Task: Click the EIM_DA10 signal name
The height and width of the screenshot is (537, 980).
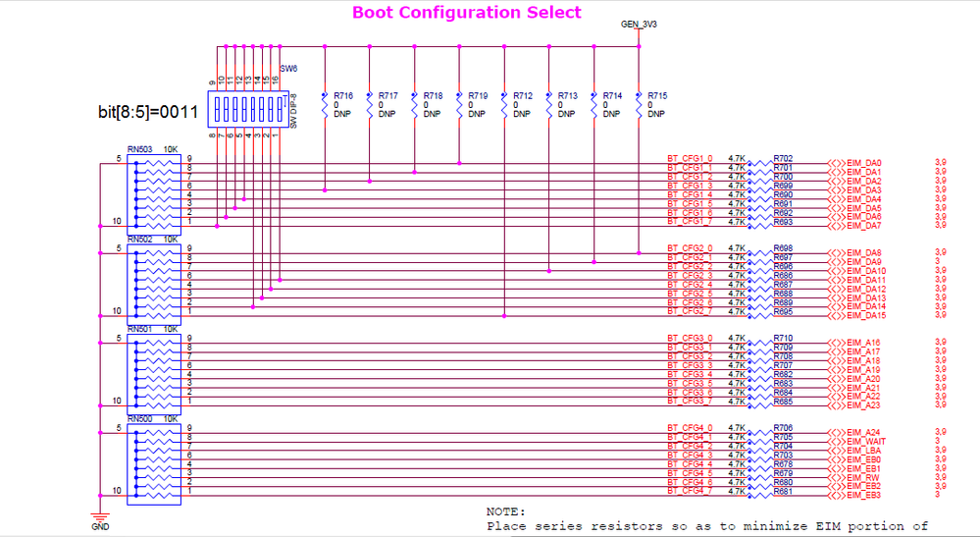Action: (866, 271)
